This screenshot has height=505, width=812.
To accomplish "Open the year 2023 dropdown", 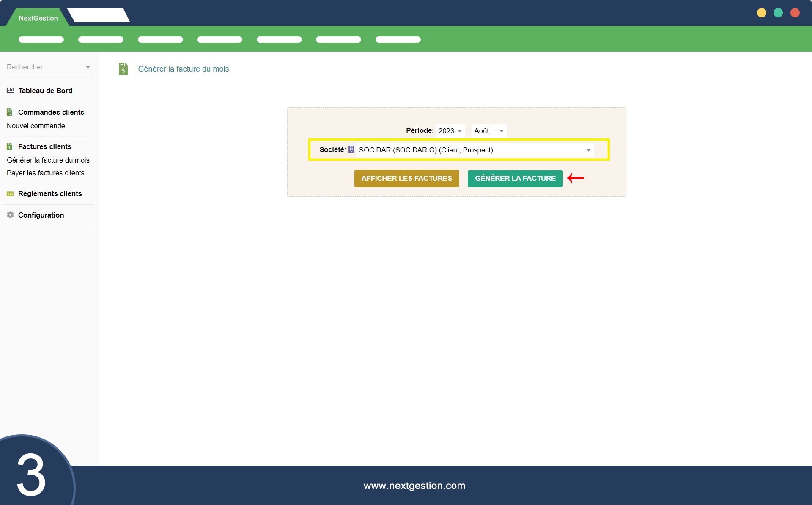I will (450, 131).
